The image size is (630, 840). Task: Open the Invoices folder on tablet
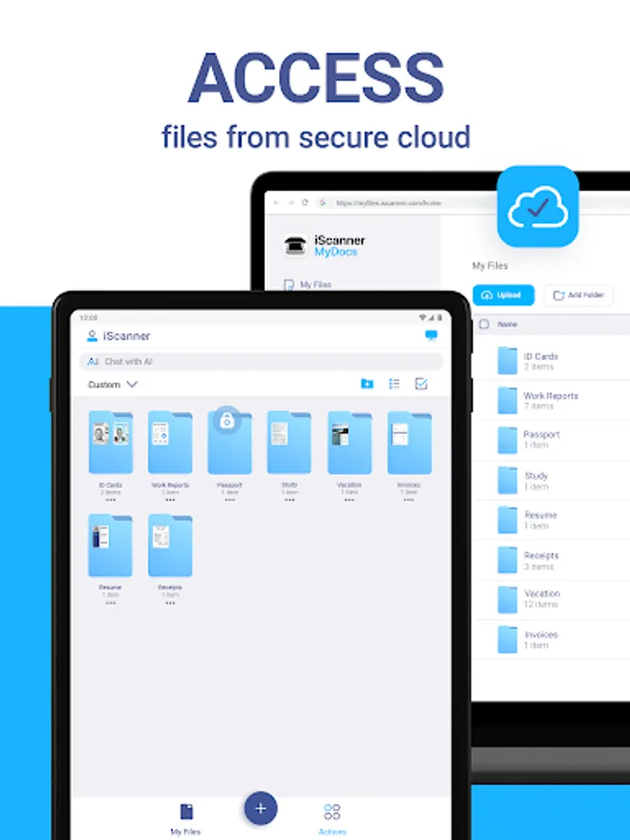click(409, 442)
